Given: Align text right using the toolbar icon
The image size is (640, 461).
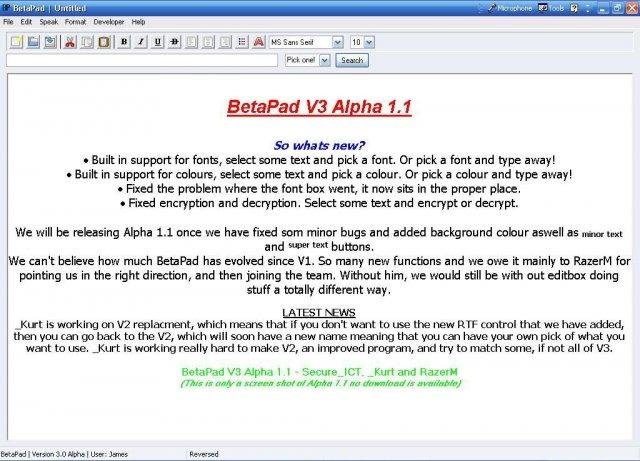Looking at the screenshot, I should 225,42.
